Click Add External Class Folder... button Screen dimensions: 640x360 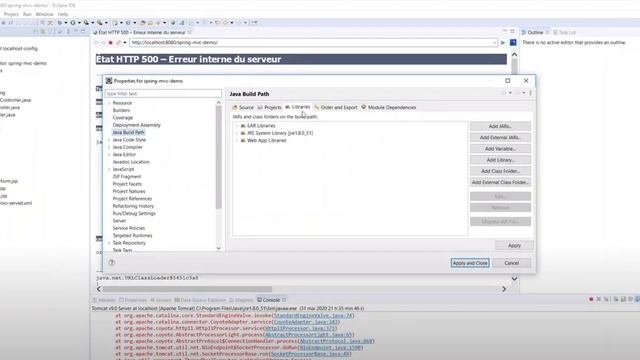coord(500,182)
